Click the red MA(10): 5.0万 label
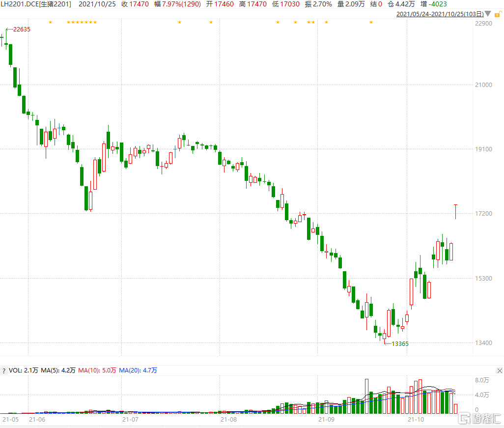This screenshot has width=504, height=428. click(x=97, y=371)
